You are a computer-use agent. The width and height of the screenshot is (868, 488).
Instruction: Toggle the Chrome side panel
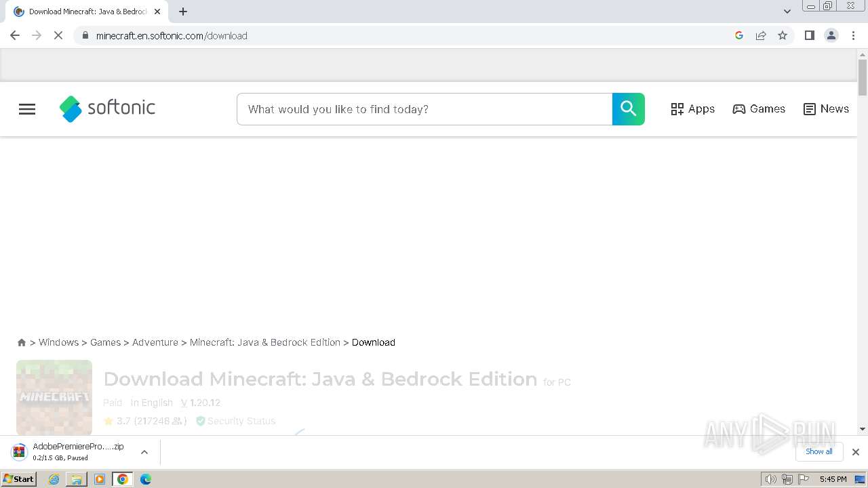click(809, 35)
